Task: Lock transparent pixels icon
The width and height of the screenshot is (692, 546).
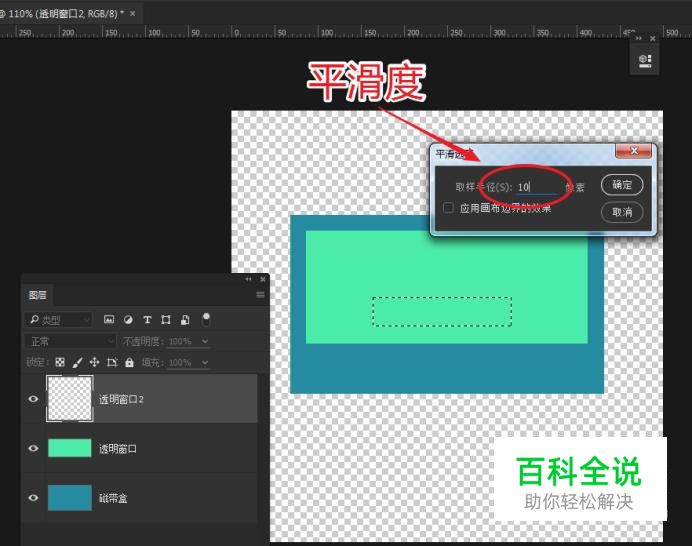Action: pos(60,362)
